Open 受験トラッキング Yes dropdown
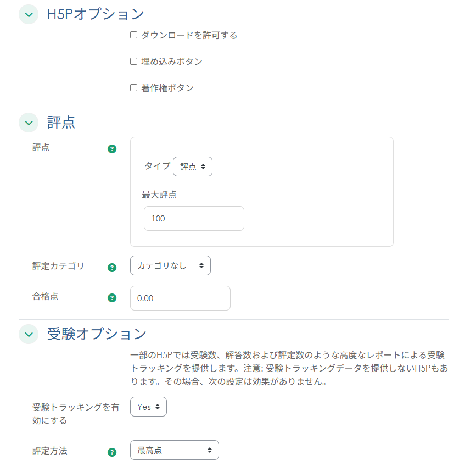The height and width of the screenshot is (460, 476). [x=148, y=407]
